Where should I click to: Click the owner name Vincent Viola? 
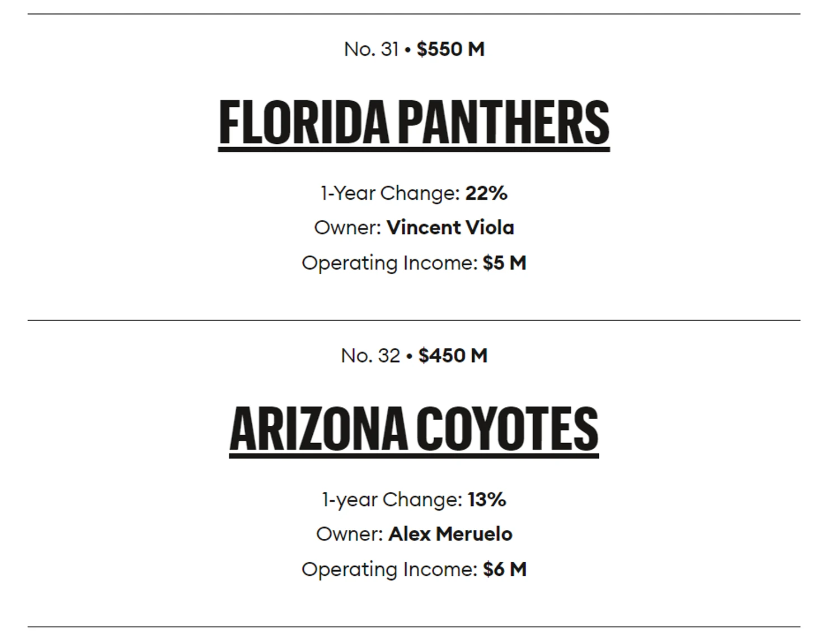[x=450, y=228]
